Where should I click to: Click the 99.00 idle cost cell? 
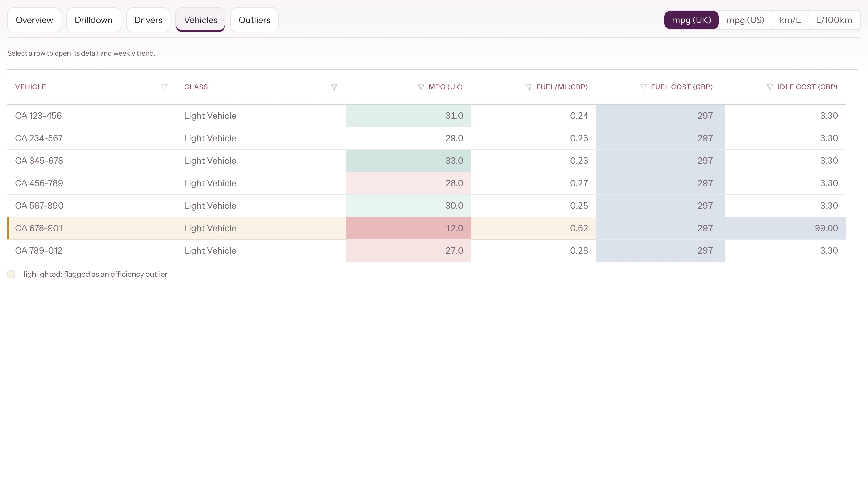point(785,228)
